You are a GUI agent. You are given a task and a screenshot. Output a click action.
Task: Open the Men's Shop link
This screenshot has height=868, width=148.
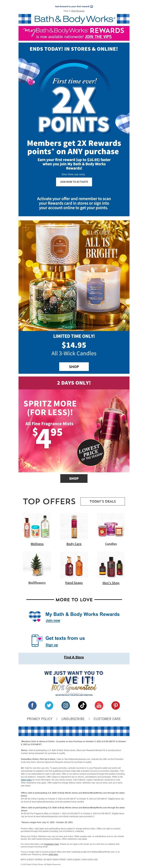(x=111, y=583)
